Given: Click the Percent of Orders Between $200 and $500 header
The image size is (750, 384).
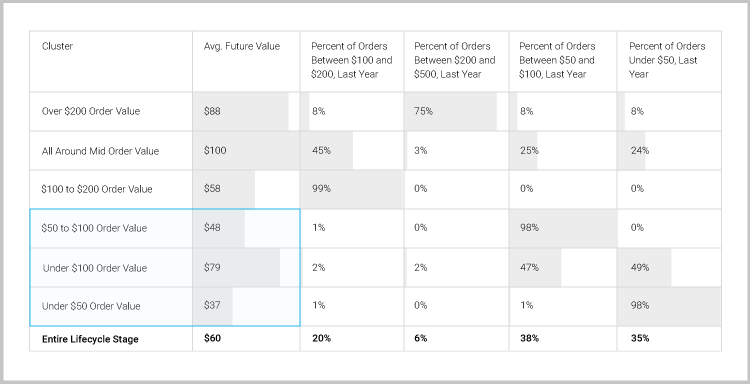Looking at the screenshot, I should tap(455, 60).
